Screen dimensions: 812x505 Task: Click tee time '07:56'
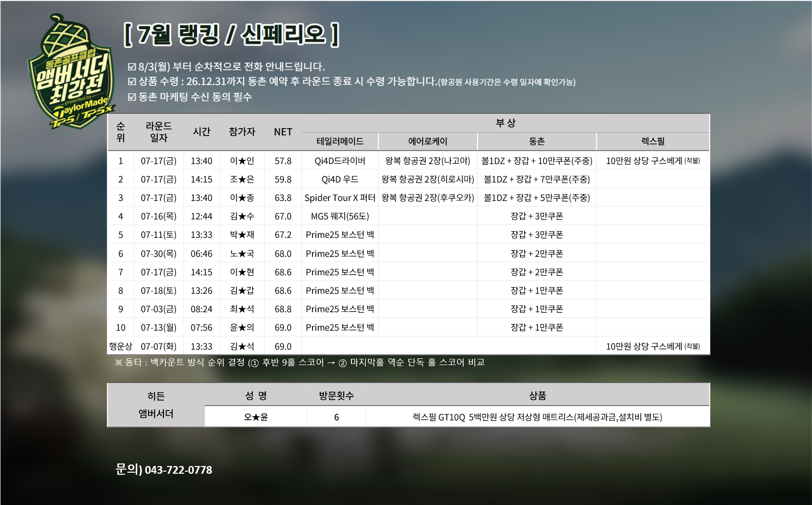click(x=201, y=328)
